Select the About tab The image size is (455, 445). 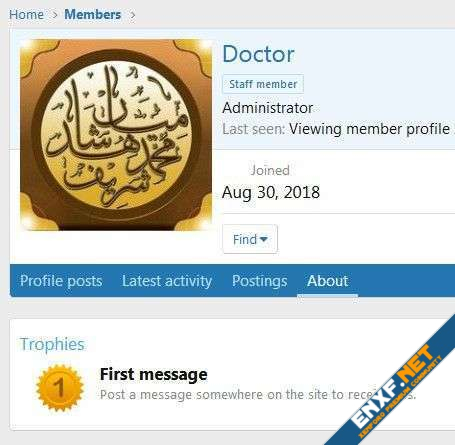[328, 281]
